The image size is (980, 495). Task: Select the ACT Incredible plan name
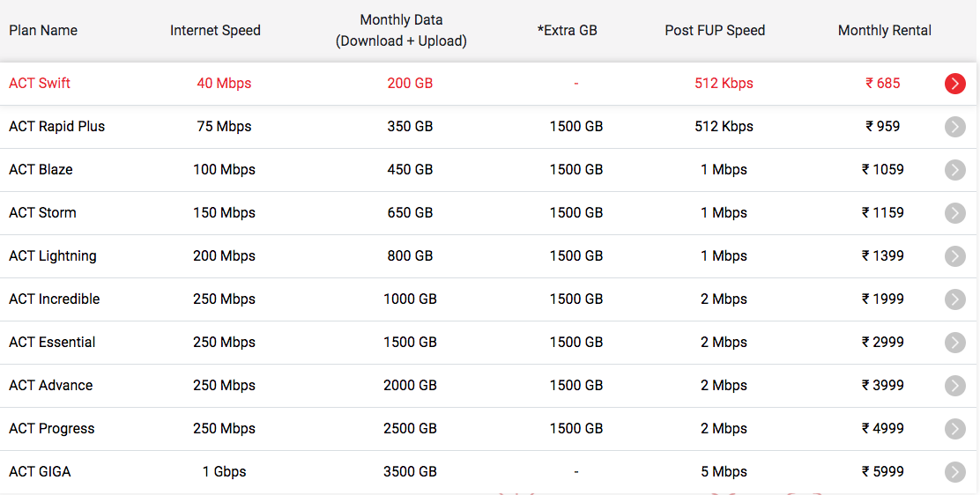(55, 299)
